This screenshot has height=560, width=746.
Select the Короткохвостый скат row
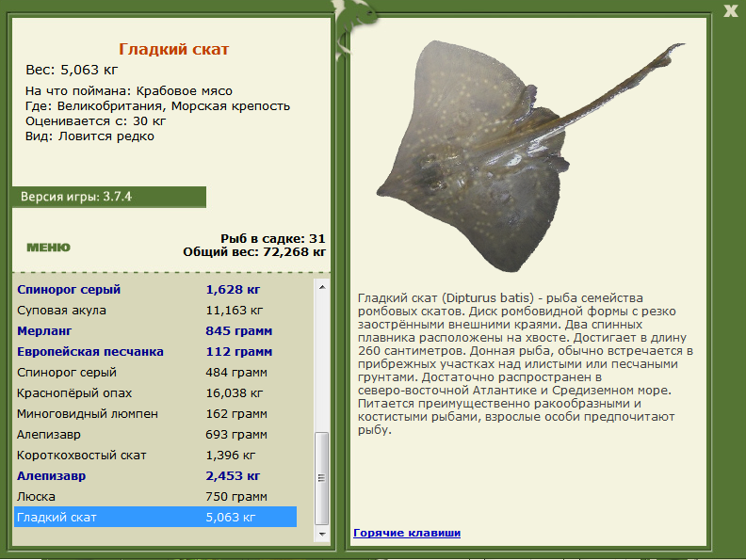pyautogui.click(x=155, y=455)
